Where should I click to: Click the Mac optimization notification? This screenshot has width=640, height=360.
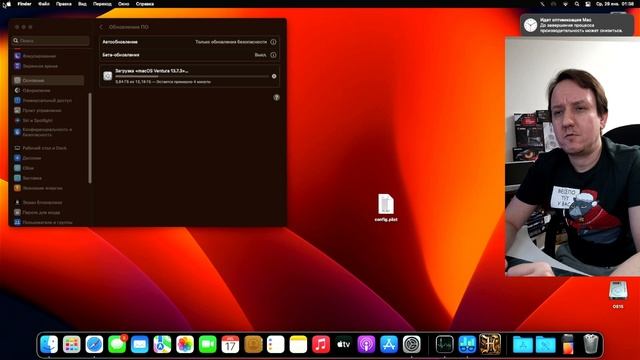pyautogui.click(x=577, y=25)
